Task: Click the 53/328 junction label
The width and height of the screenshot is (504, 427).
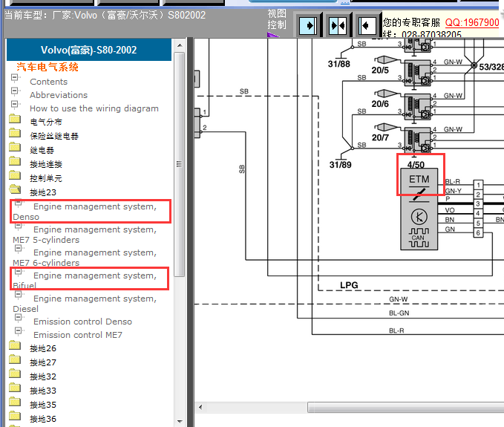Action: (491, 67)
